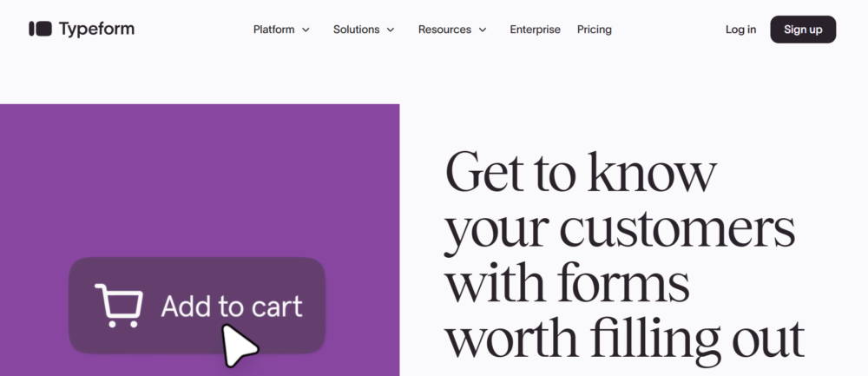Open the Resources menu label

(x=444, y=30)
